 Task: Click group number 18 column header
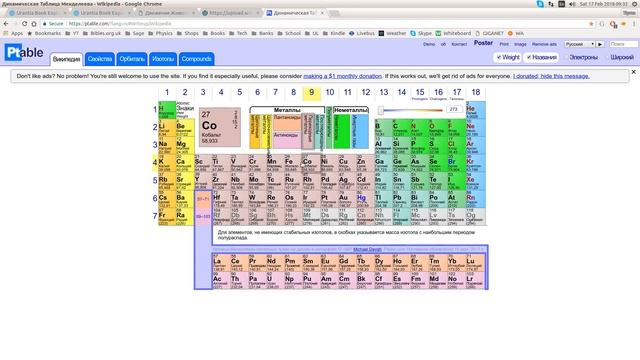[x=476, y=93]
